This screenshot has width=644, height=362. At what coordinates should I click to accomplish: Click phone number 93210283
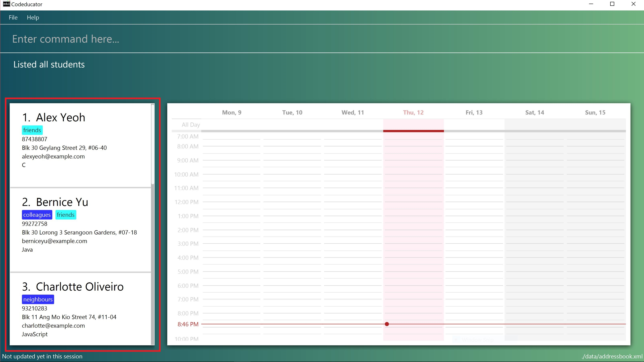[34, 308]
